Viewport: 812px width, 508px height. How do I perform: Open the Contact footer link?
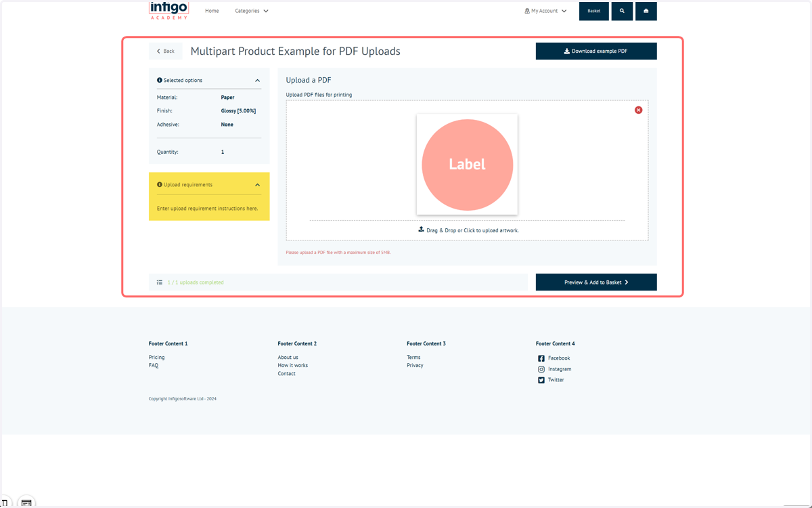click(286, 373)
